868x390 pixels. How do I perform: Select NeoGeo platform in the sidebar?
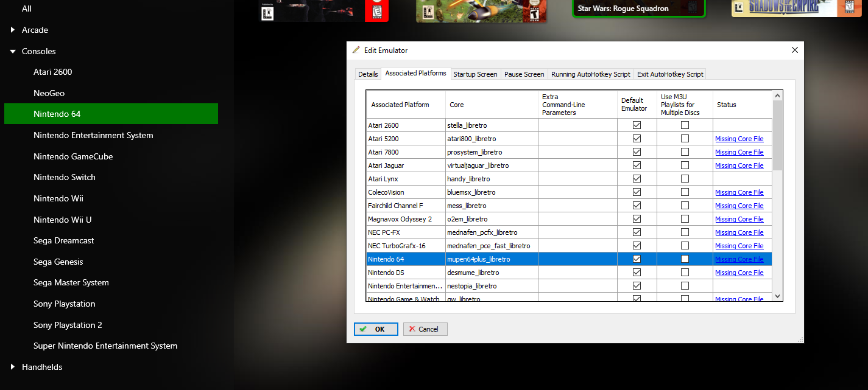point(49,93)
